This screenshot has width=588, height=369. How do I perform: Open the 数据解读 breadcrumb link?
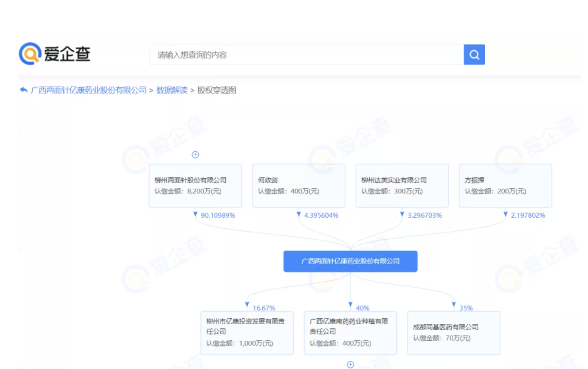coord(172,90)
